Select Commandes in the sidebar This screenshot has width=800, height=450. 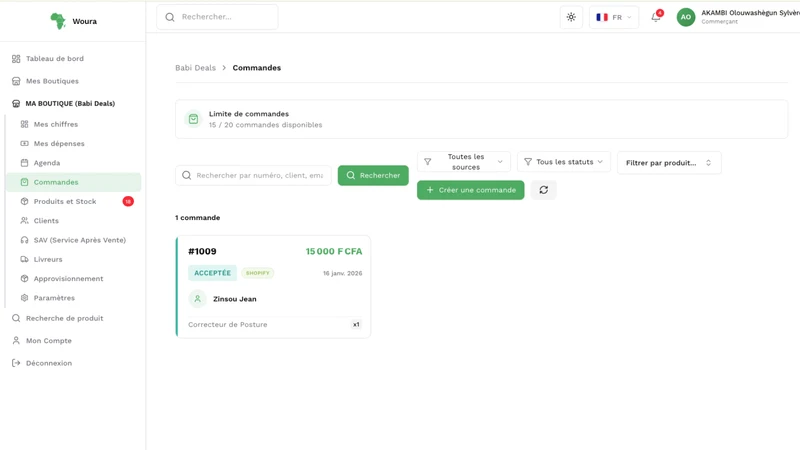click(x=73, y=182)
